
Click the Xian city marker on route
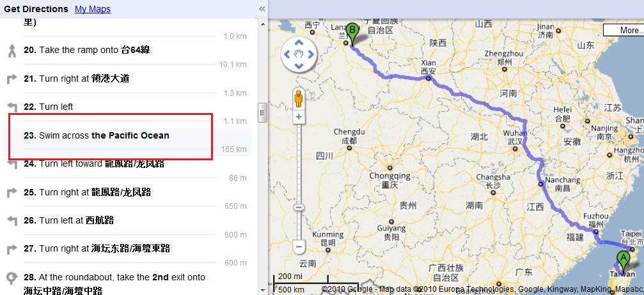point(428,78)
